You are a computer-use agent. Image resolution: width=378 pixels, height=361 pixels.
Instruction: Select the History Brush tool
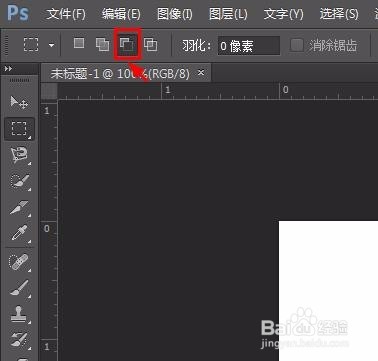[x=19, y=339]
